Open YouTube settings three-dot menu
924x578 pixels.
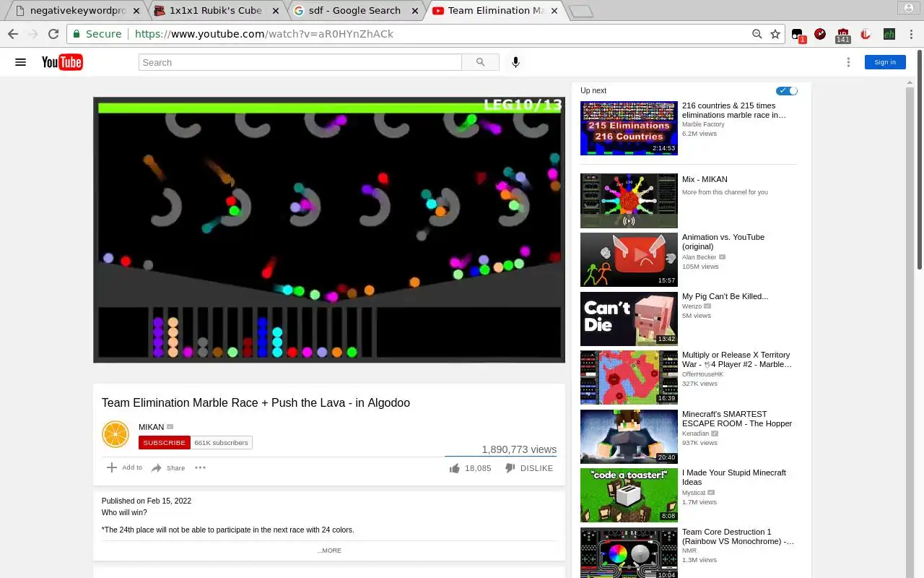[x=848, y=62]
